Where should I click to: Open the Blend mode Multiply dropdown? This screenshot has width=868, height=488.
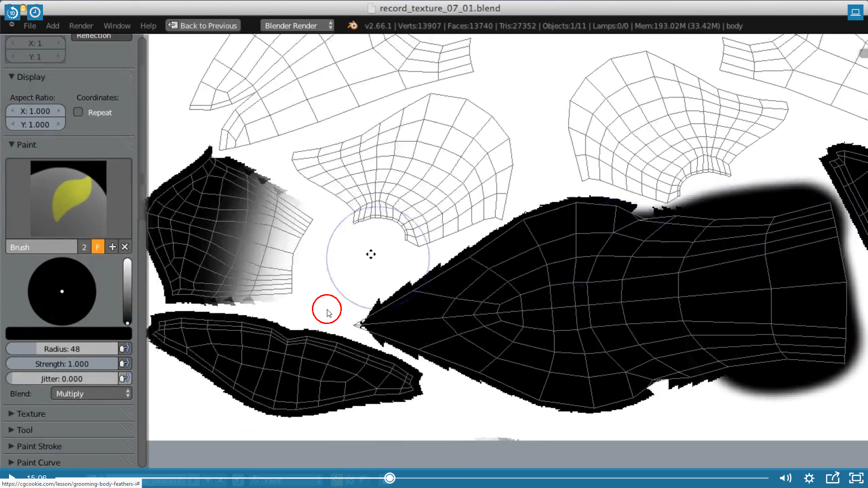pyautogui.click(x=91, y=394)
